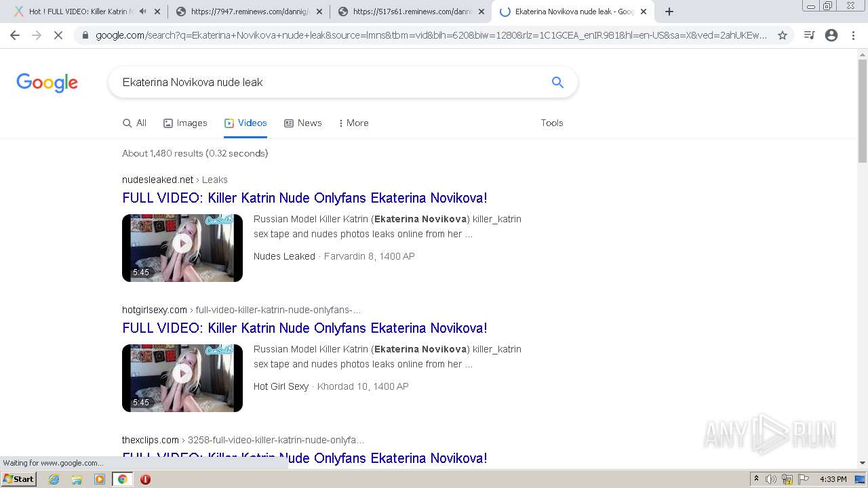Open the Chrome three-dot menu
Viewport: 868px width, 488px height.
click(853, 35)
